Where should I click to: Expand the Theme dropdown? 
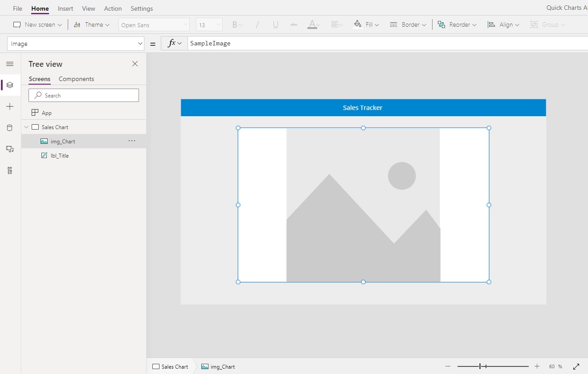coord(92,25)
